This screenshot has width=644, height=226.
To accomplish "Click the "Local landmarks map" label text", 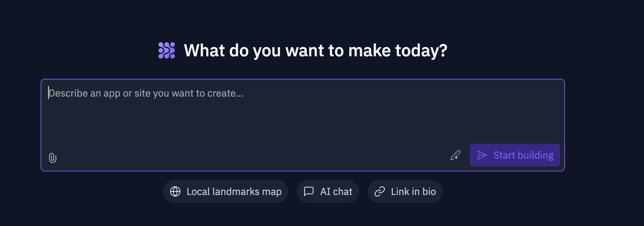I will [x=234, y=191].
